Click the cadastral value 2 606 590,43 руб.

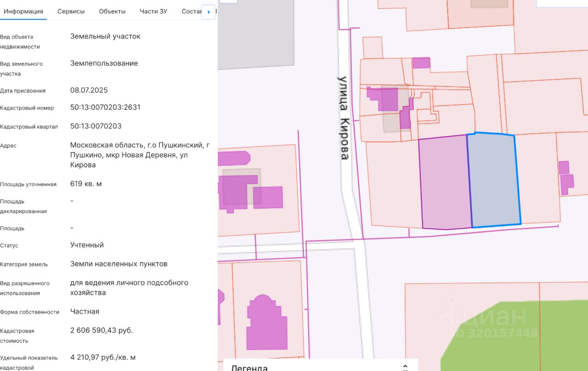tap(102, 330)
